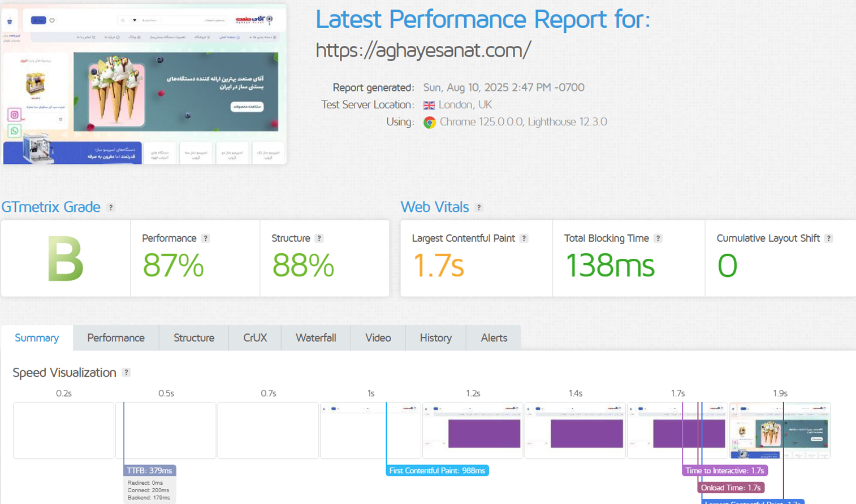Click help icon beside Web Vitals heading
856x504 pixels.
[479, 208]
